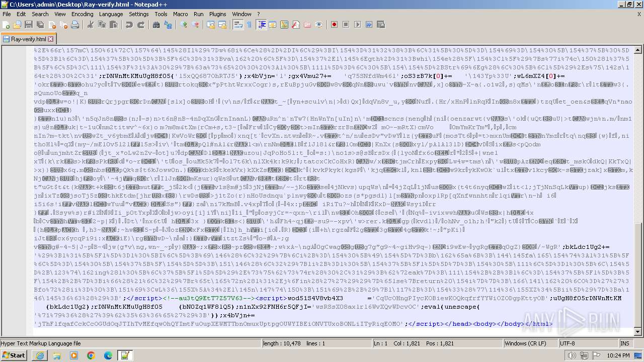Save the current file using Save icon
644x362 pixels.
coord(29,25)
